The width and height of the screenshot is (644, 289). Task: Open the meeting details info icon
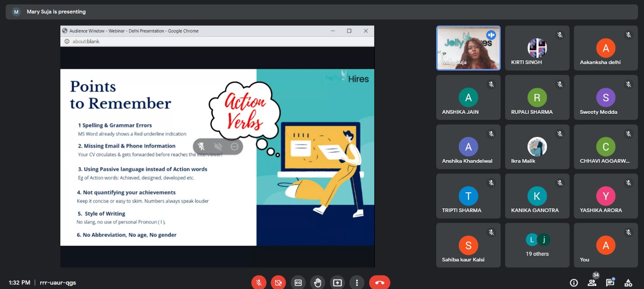click(574, 282)
